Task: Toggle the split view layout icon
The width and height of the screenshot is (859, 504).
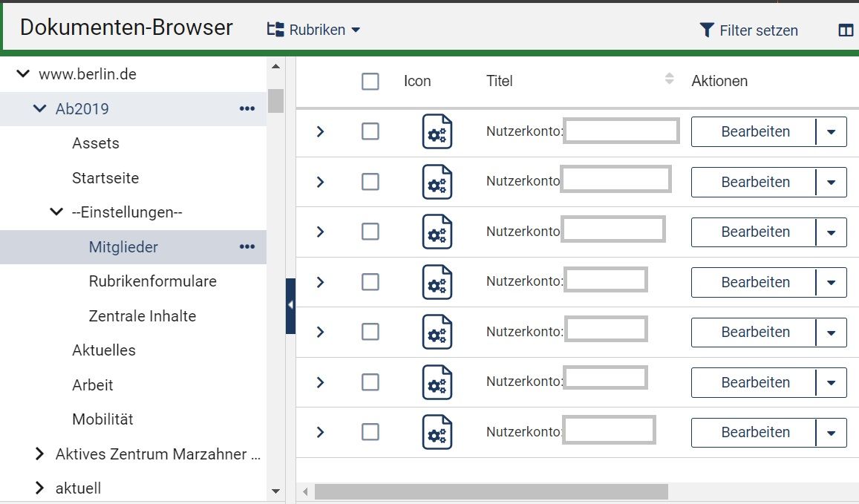Action: click(846, 30)
